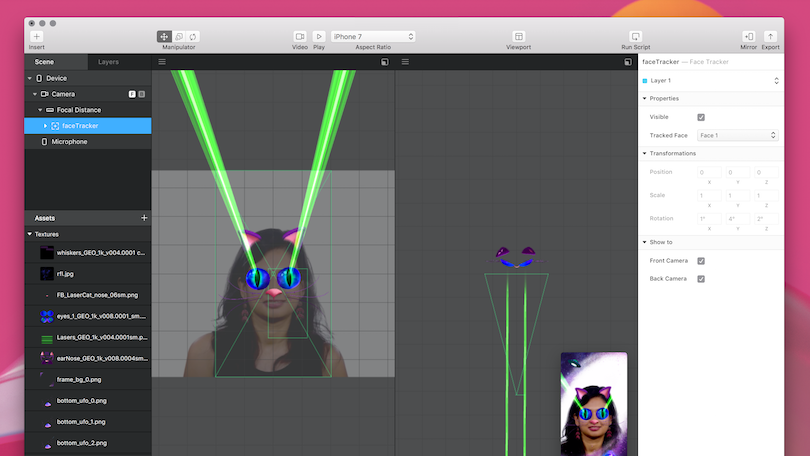Select the Scene tab
The width and height of the screenshot is (810, 456).
[x=44, y=62]
